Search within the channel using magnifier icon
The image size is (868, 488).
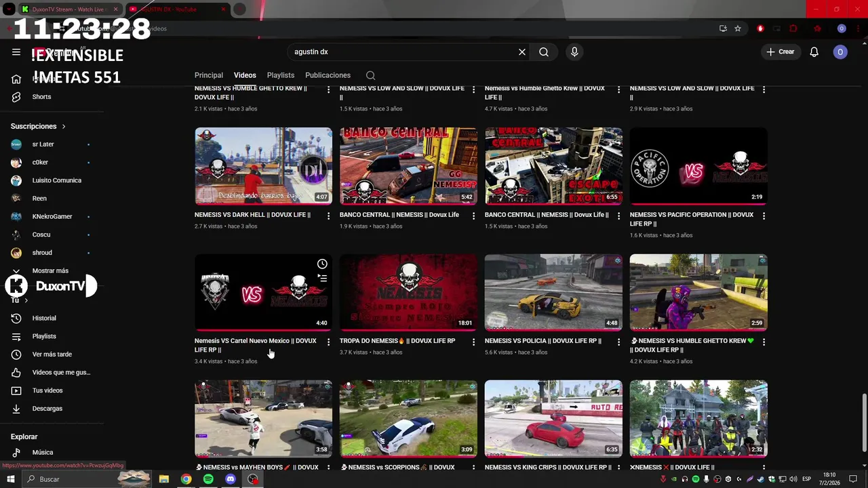(x=370, y=75)
